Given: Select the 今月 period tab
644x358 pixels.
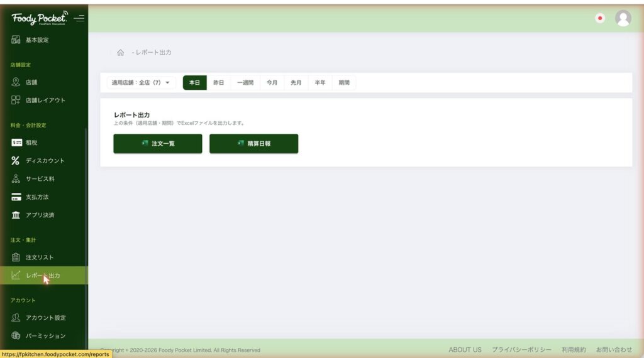Looking at the screenshot, I should 272,82.
